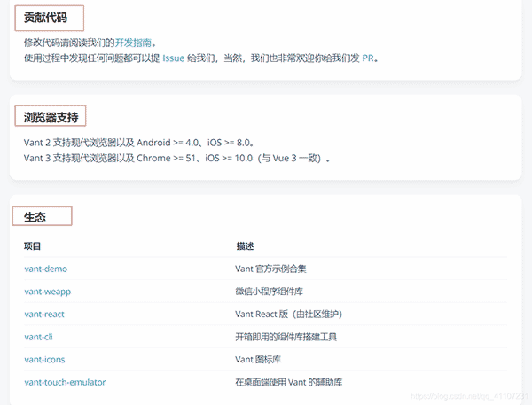The height and width of the screenshot is (405, 532).
Task: Click the 生态 heading
Action: click(x=35, y=217)
